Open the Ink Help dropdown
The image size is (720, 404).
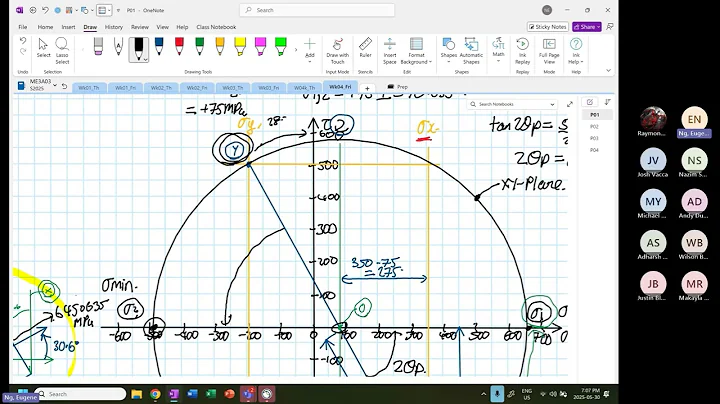[576, 50]
